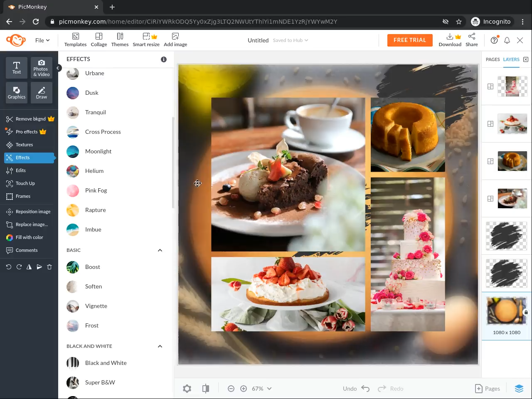Flip the image vertically
532x399 pixels.
[39, 267]
